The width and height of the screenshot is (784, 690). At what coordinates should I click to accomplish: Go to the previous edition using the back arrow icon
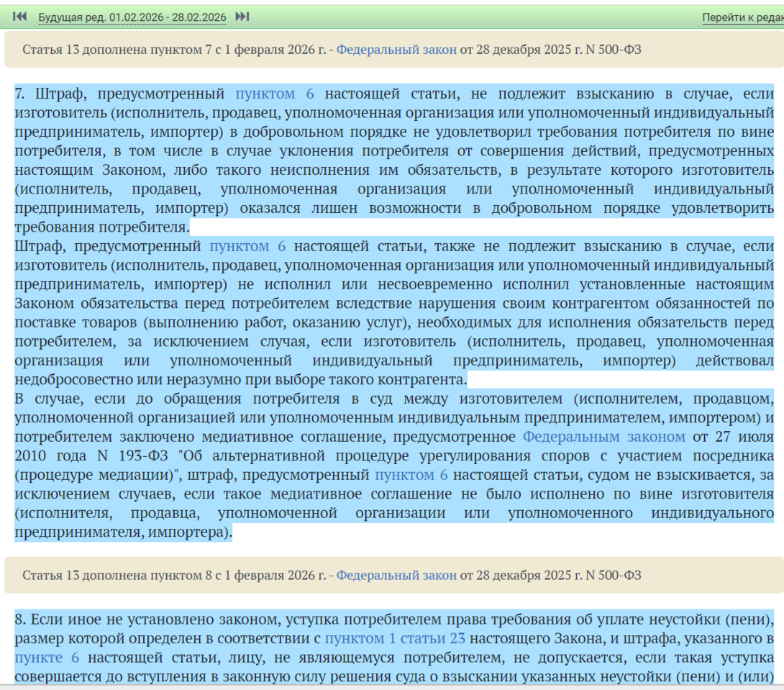(x=20, y=17)
